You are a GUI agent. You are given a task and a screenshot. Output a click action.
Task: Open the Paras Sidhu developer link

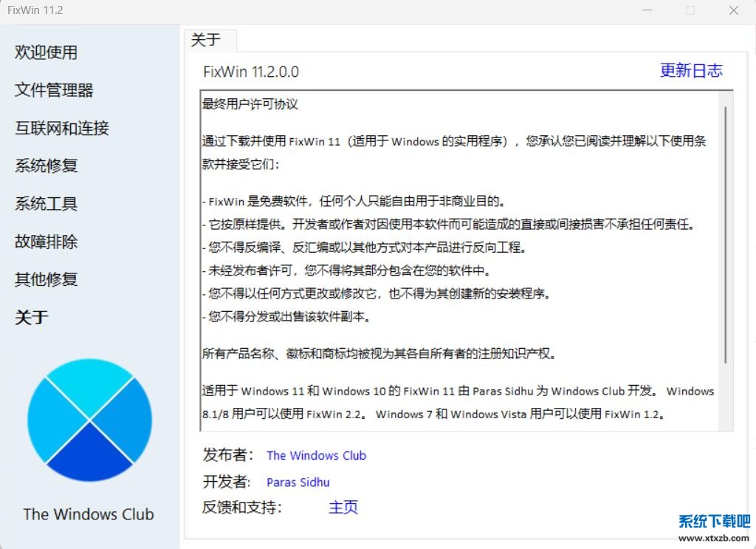298,482
